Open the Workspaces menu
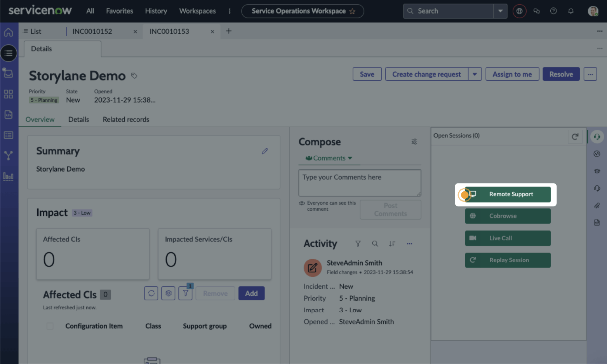The image size is (607, 364). 197,11
